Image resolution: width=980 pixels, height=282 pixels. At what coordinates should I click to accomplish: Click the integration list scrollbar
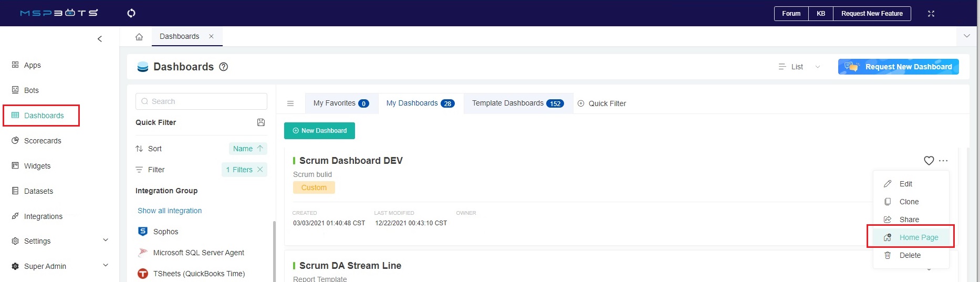pos(274,251)
